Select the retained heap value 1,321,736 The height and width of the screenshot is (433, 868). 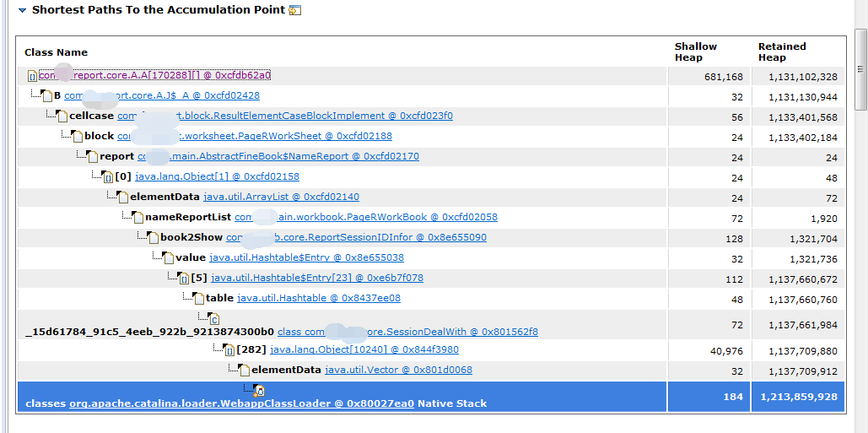click(x=814, y=259)
